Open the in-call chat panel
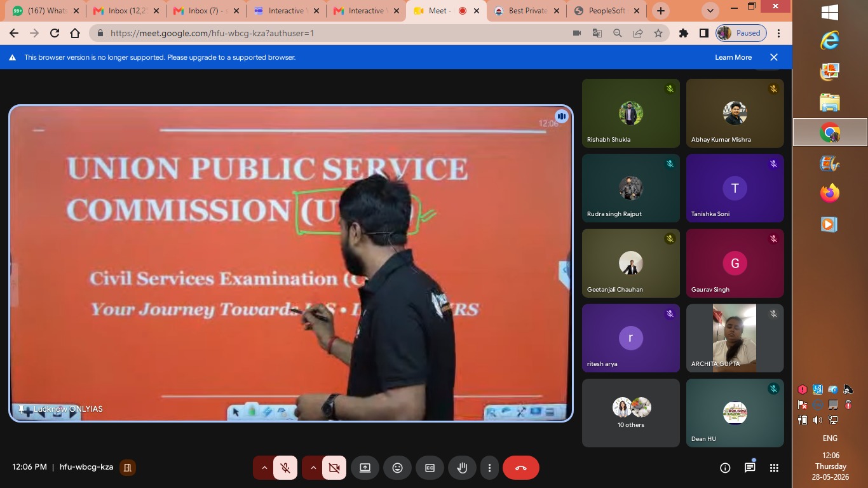This screenshot has width=868, height=488. (750, 468)
